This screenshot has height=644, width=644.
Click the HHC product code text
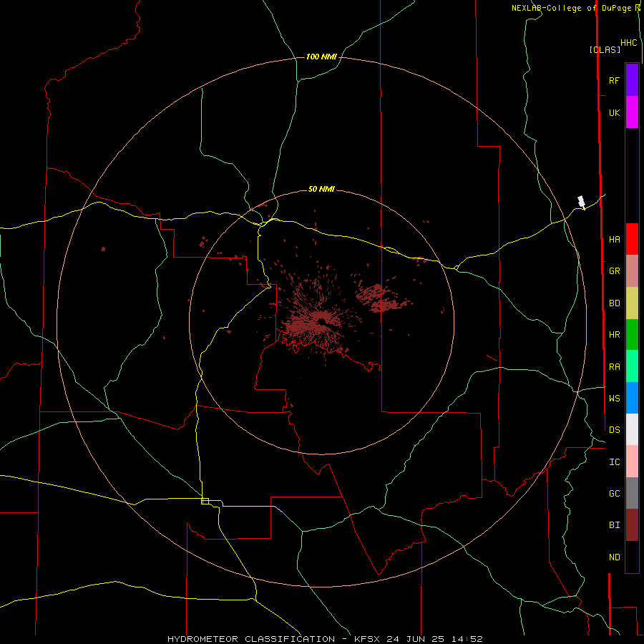tap(628, 43)
